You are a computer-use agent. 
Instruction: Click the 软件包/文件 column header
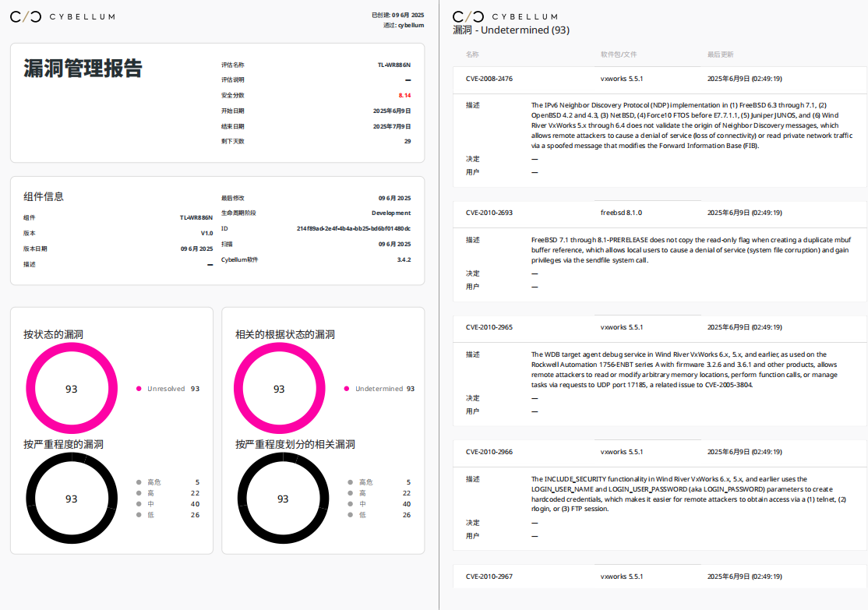619,55
